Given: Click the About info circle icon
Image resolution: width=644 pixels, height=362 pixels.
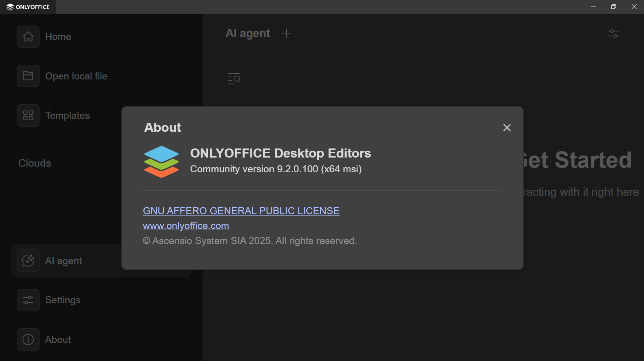Looking at the screenshot, I should click(x=28, y=340).
